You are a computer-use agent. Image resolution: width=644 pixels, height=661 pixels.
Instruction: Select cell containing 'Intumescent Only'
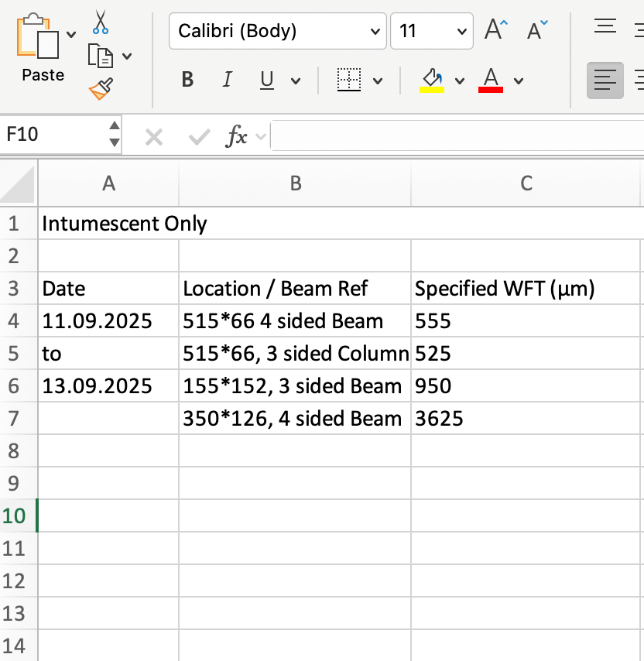108,224
